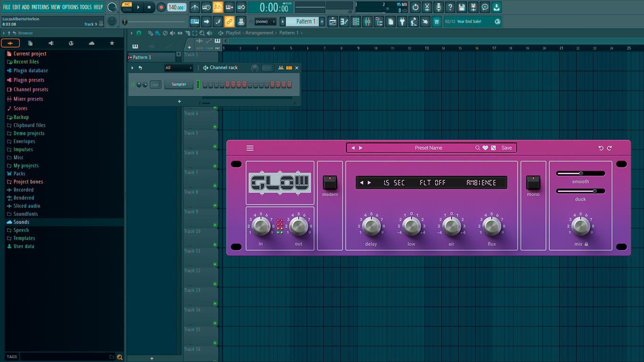Screen dimensions: 644x362
Task: Open the OPTIONS menu
Action: click(70, 7)
